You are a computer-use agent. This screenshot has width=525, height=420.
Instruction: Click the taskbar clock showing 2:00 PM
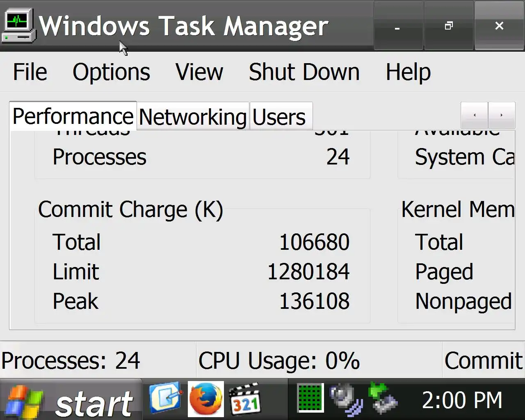462,400
